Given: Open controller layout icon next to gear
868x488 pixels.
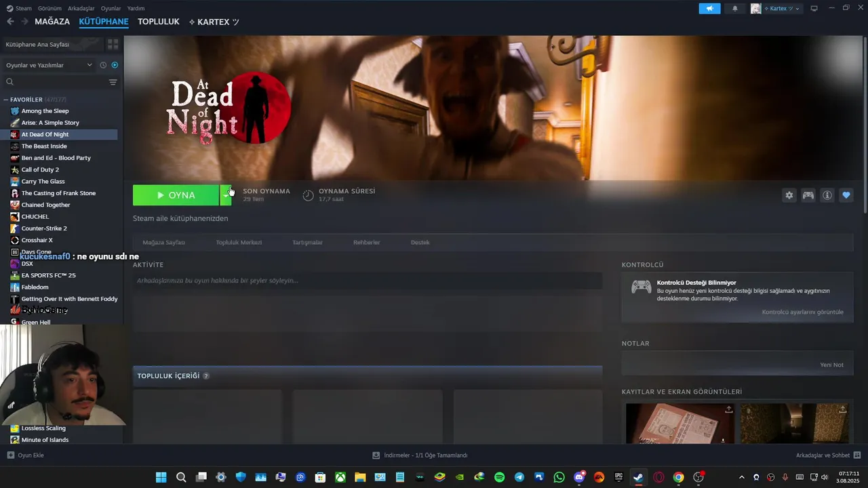Looking at the screenshot, I should pos(808,195).
